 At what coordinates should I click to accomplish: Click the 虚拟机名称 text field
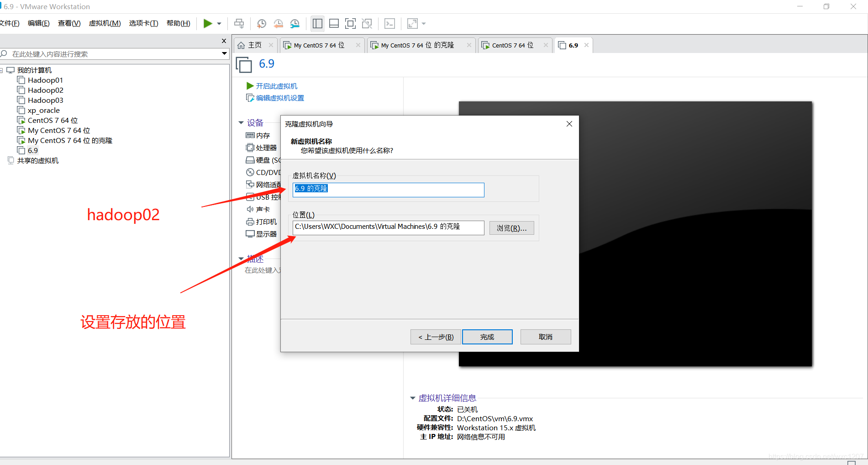click(388, 190)
